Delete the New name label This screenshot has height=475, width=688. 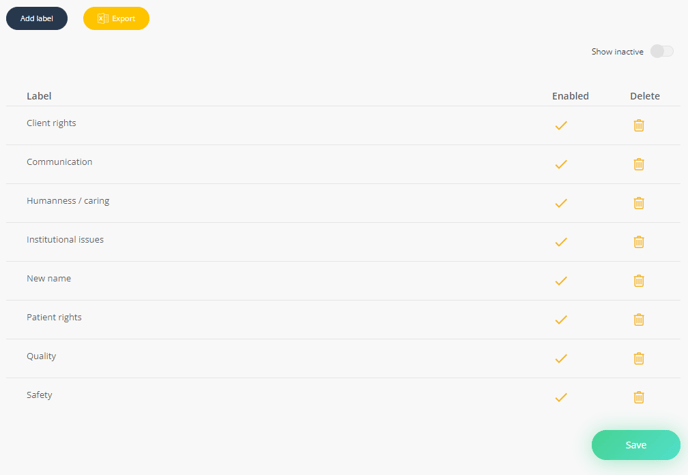pyautogui.click(x=638, y=281)
